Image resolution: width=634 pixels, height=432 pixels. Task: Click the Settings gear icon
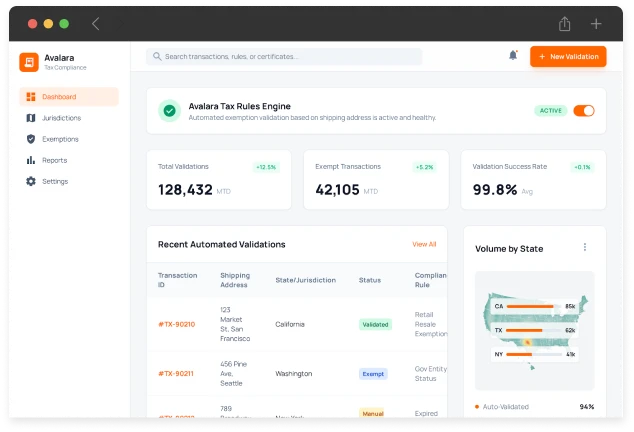coord(31,181)
